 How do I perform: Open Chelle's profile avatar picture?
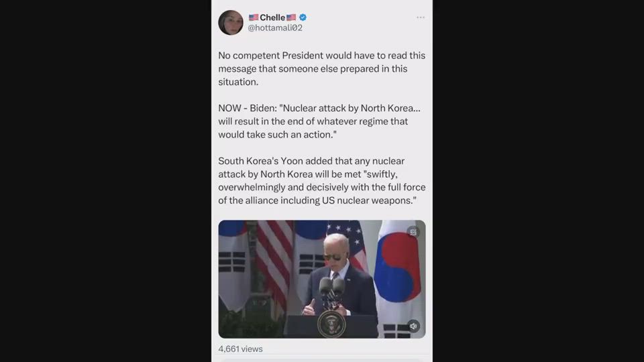click(231, 23)
